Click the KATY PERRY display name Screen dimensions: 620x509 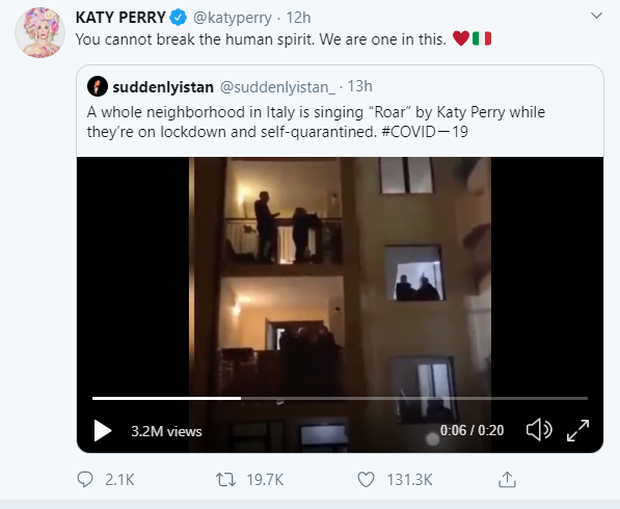(119, 17)
